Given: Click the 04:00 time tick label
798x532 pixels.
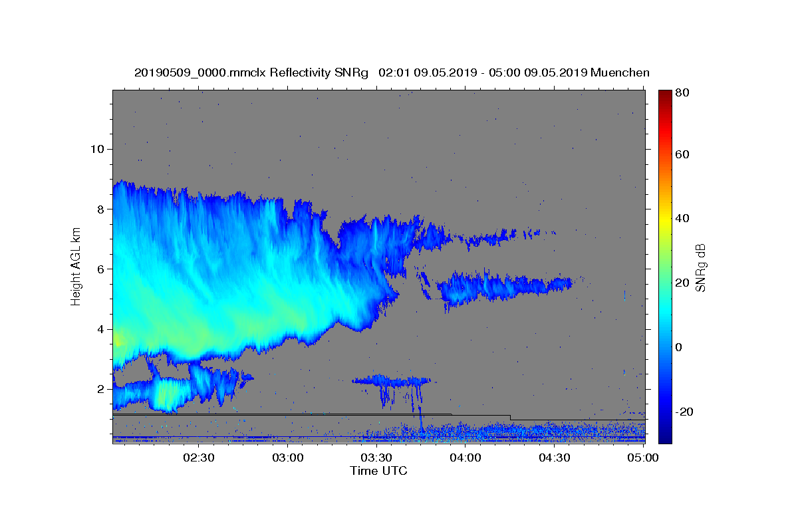Looking at the screenshot, I should [465, 458].
